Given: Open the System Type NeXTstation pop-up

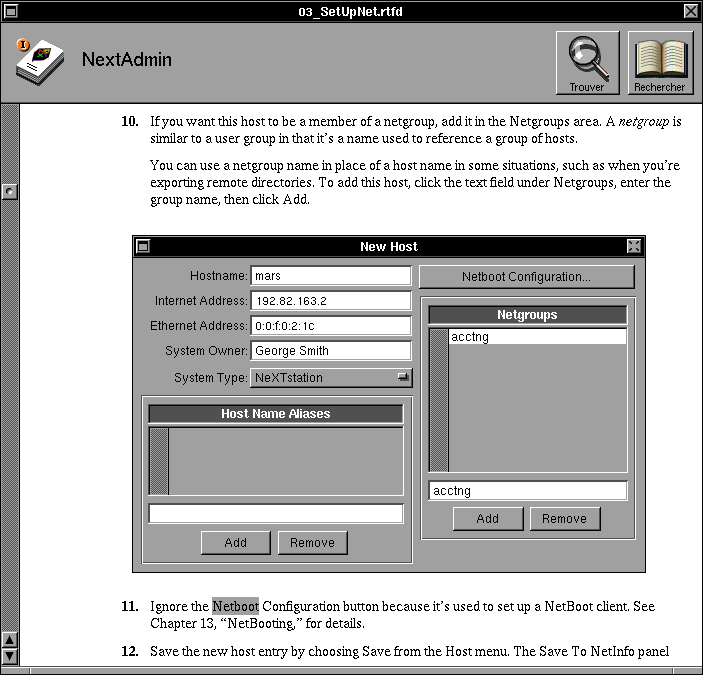Looking at the screenshot, I should [x=331, y=377].
